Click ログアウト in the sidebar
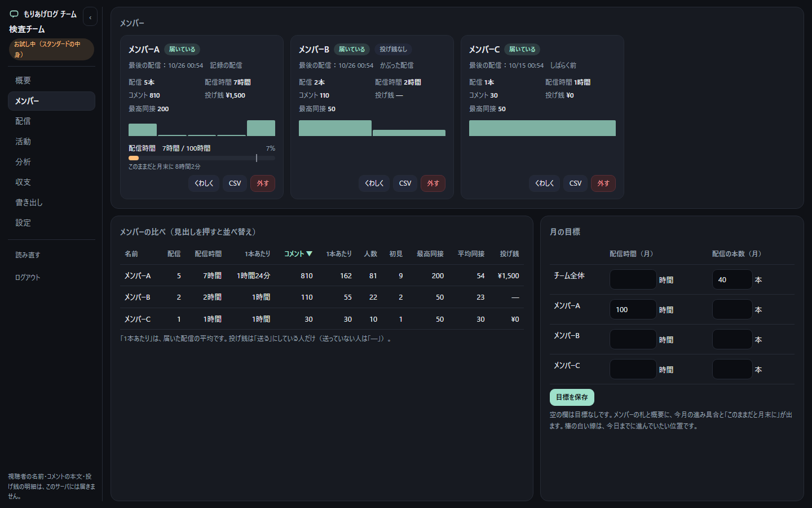 (x=51, y=278)
